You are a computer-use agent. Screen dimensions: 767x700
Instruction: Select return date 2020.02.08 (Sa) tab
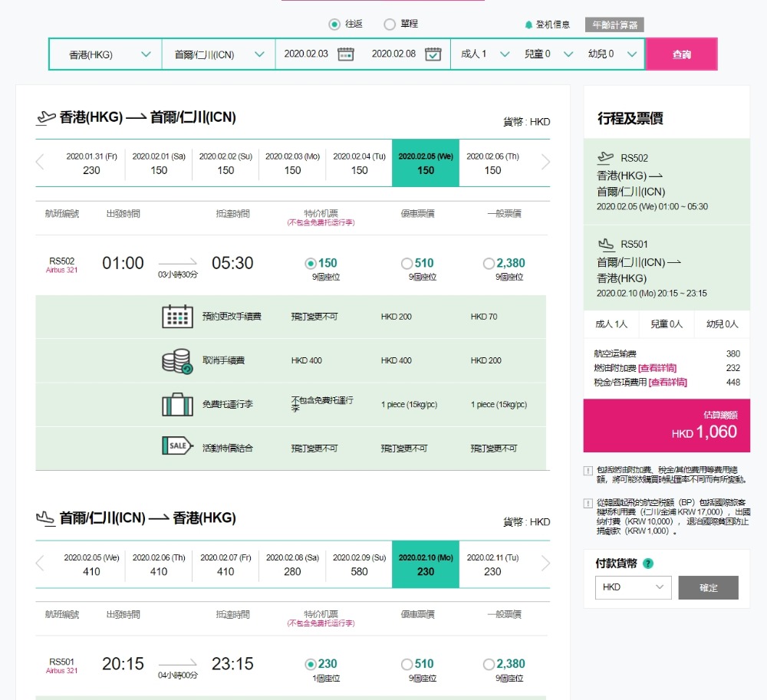pyautogui.click(x=292, y=564)
